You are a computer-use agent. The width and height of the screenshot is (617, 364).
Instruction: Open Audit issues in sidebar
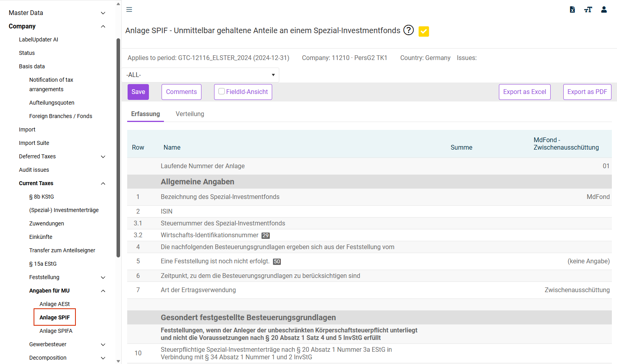[x=34, y=170]
